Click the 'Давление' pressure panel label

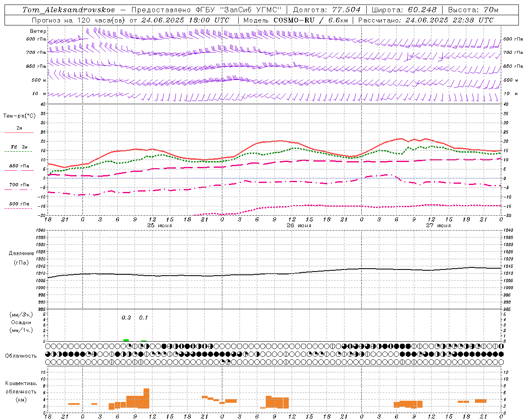click(x=21, y=253)
